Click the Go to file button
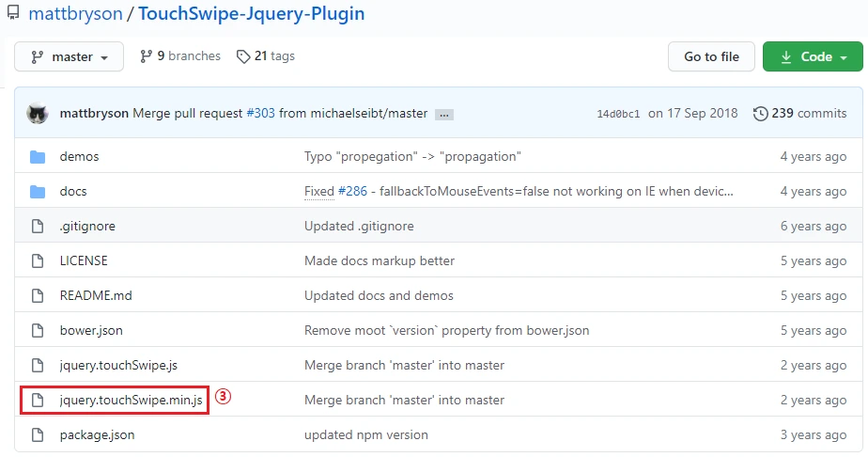The height and width of the screenshot is (457, 868). [x=711, y=56]
